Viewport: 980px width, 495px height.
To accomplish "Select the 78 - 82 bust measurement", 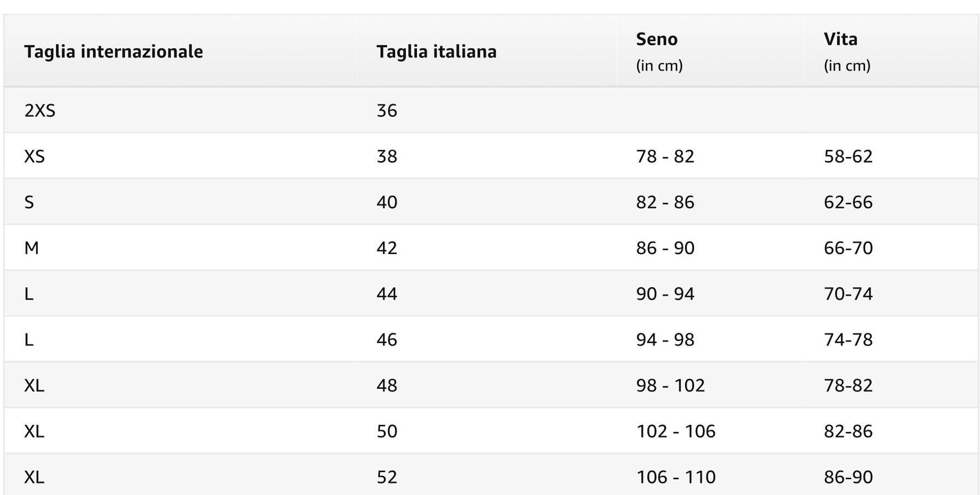I will [x=665, y=156].
